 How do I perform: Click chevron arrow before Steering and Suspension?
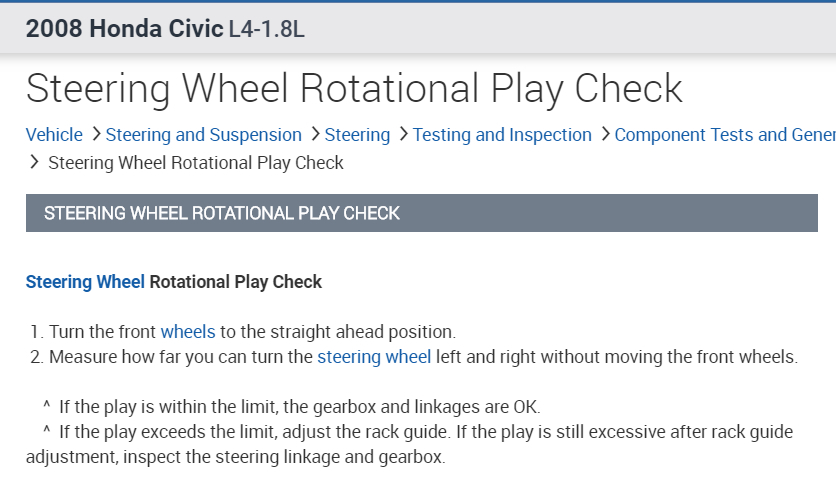coord(95,134)
